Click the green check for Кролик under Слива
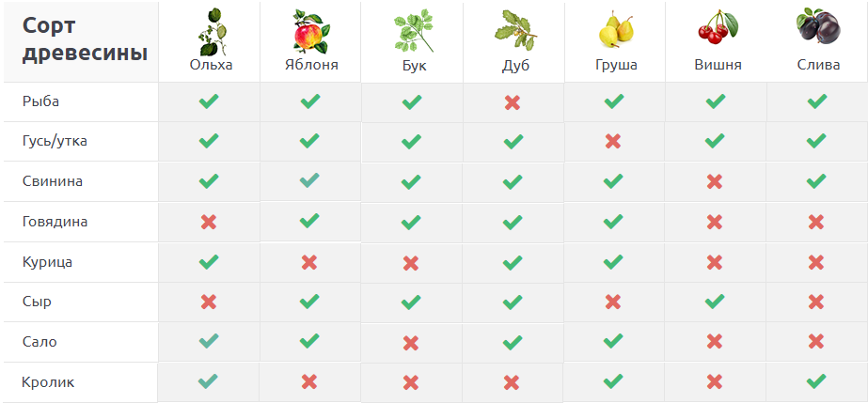This screenshot has width=868, height=403. click(x=816, y=381)
